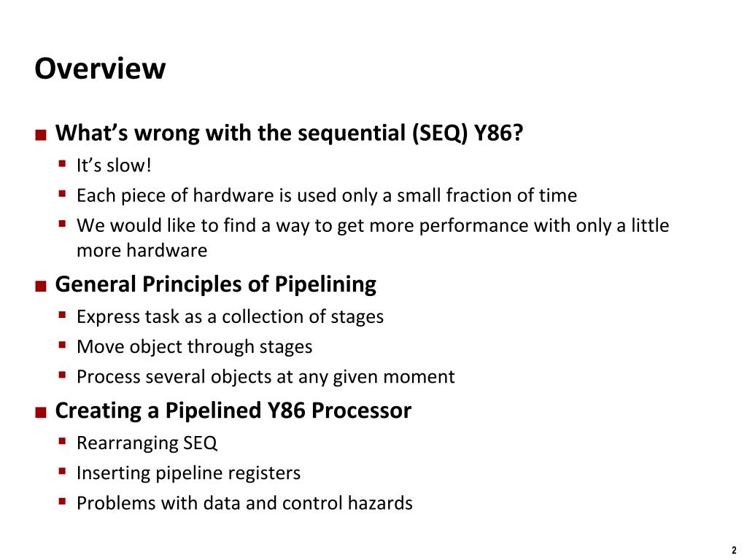Viewport: 747px width, 560px height.
Task: Click small red bullet beside Rearranging SEQ
Action: tap(63, 441)
